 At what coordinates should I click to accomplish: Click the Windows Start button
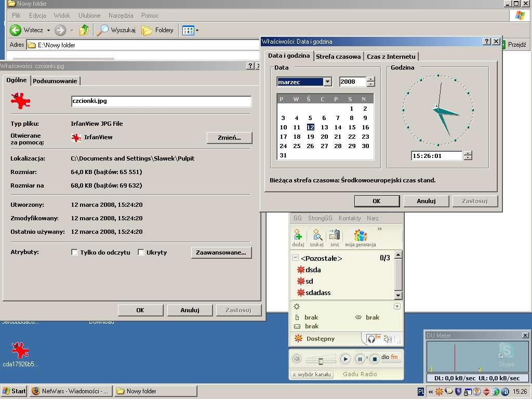[x=14, y=391]
